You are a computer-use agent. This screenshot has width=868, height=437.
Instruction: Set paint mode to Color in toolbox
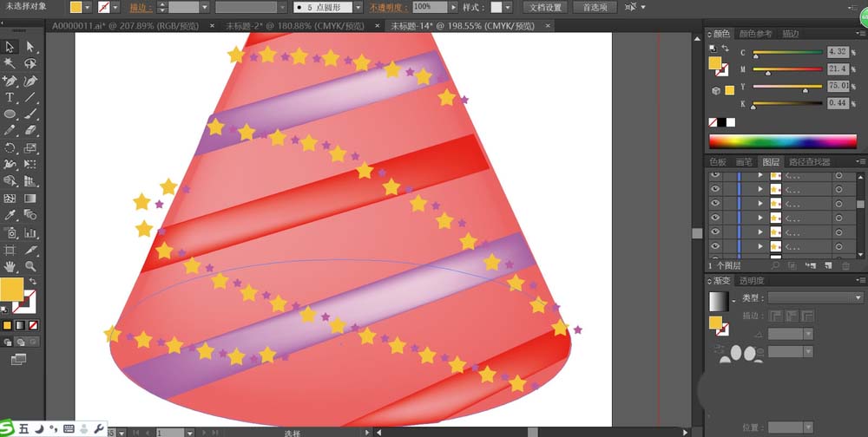[7, 325]
